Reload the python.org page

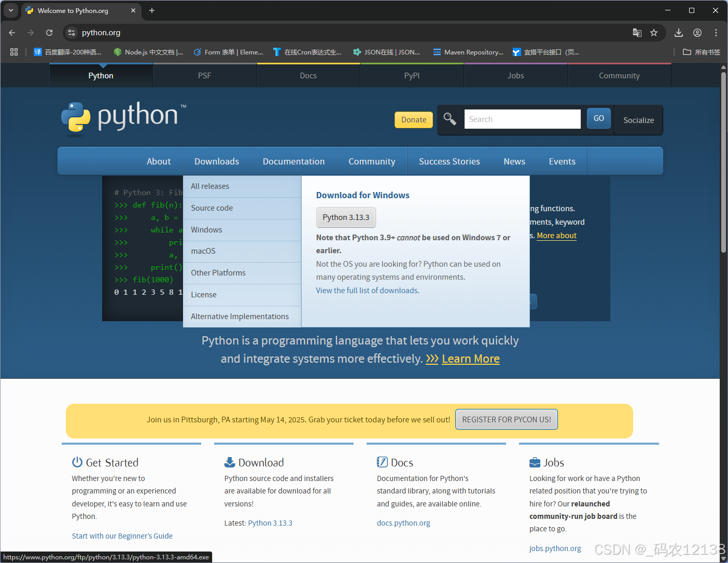(x=49, y=33)
